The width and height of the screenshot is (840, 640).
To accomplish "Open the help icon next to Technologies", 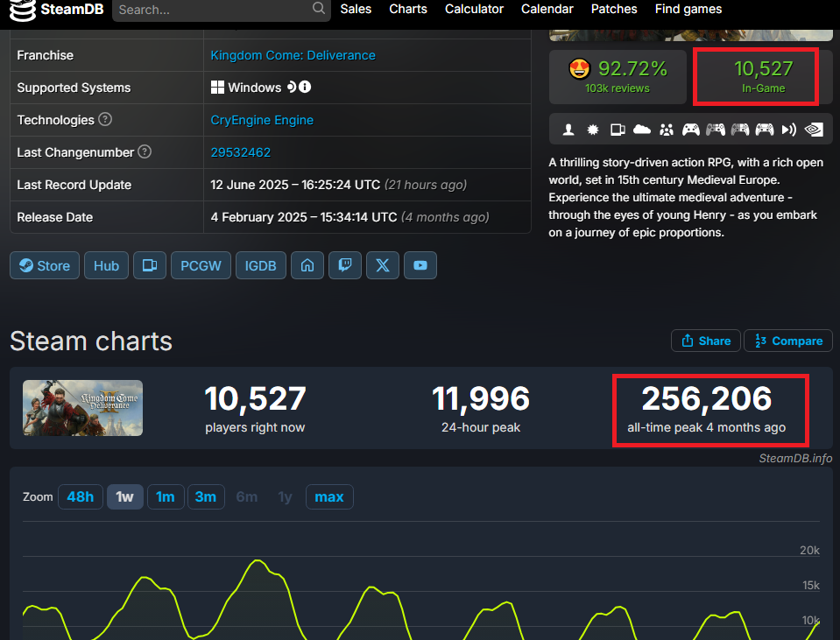I will [105, 119].
